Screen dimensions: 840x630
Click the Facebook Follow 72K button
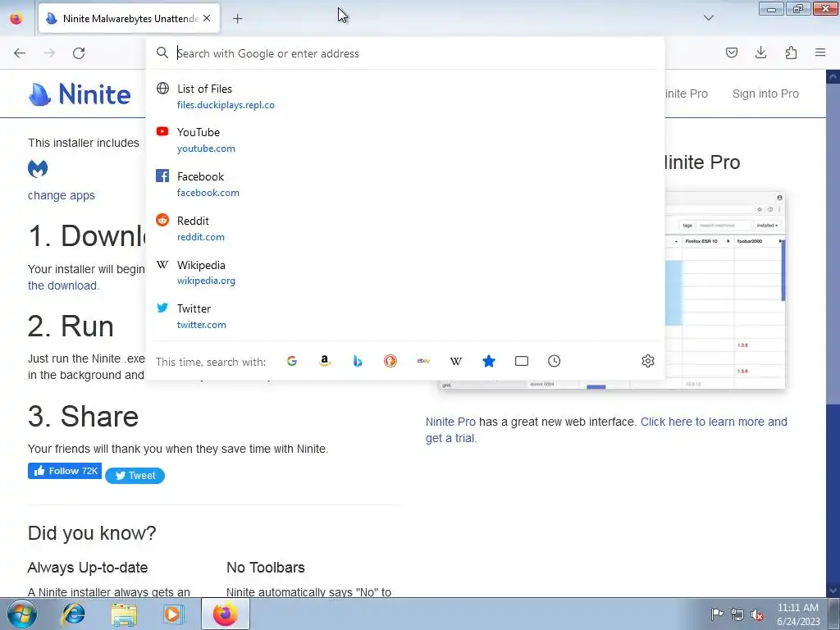pos(65,471)
